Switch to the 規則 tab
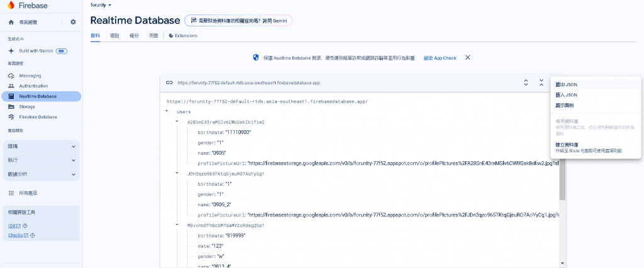The width and height of the screenshot is (644, 268). [114, 36]
